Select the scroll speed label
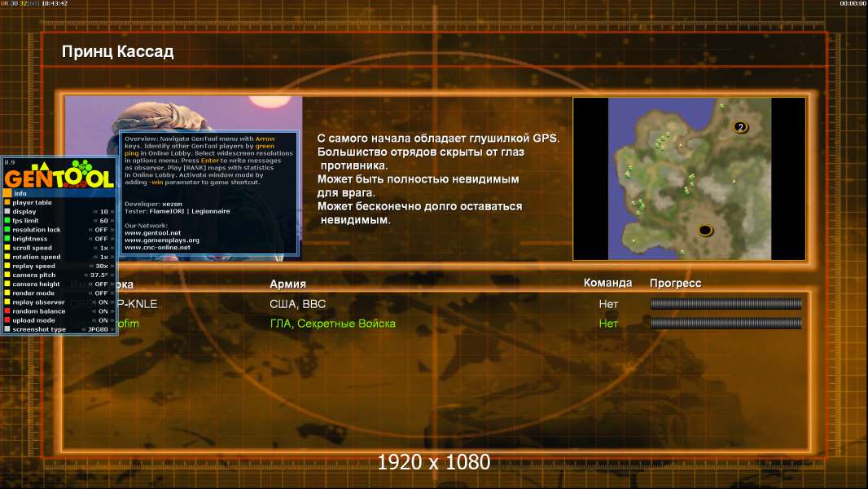This screenshot has width=868, height=489. pyautogui.click(x=32, y=248)
